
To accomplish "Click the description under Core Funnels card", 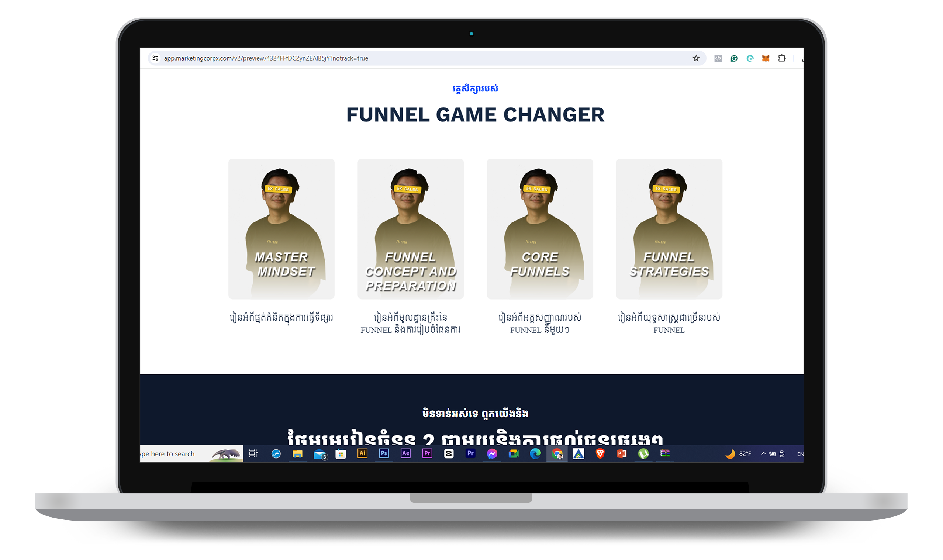I will (x=540, y=324).
